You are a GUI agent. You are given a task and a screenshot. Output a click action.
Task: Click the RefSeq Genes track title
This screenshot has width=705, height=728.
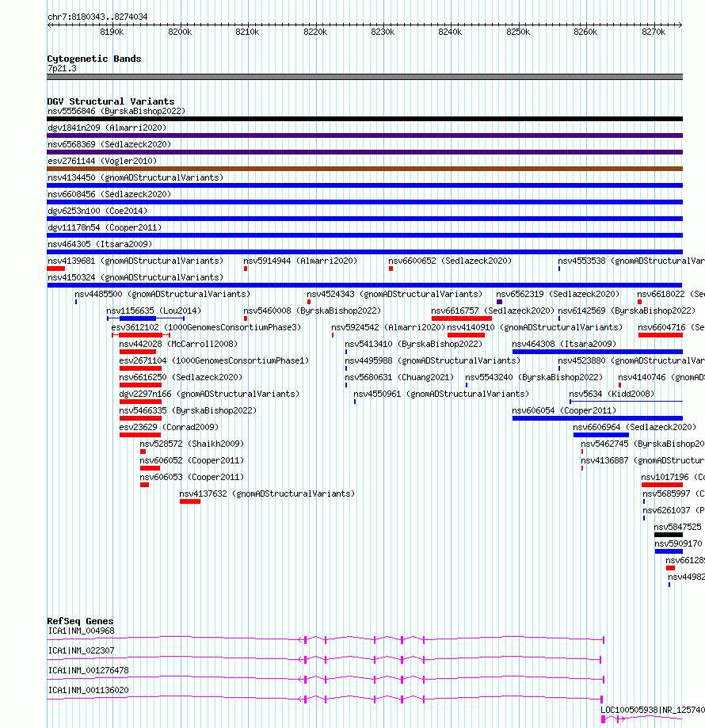[x=80, y=621]
